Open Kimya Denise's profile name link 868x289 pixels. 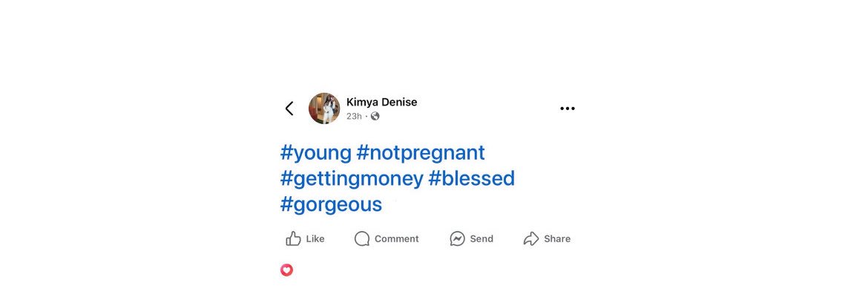coord(381,102)
